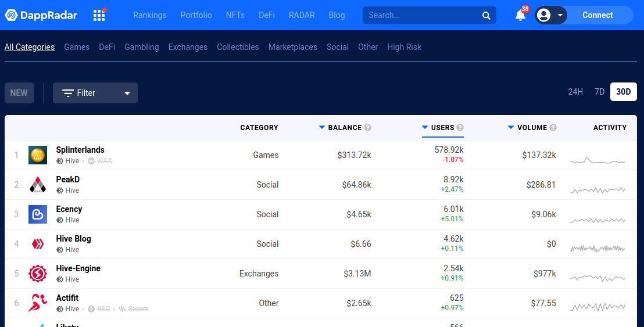Switch to the Collectibles category tab

click(238, 47)
